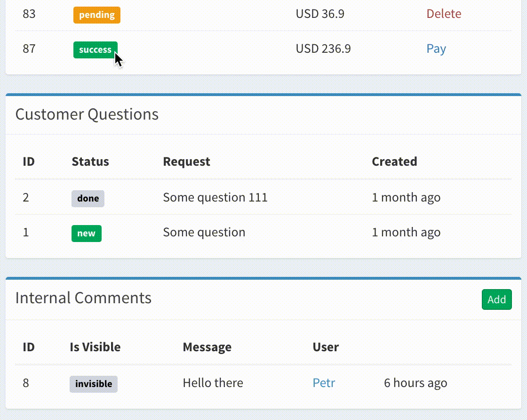Select the question Some question 111
This screenshot has width=527, height=420.
click(215, 197)
